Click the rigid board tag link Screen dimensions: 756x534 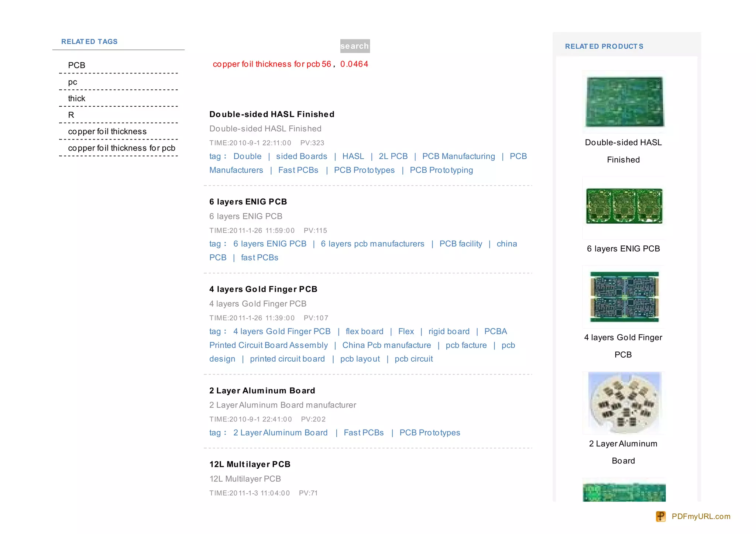coord(449,331)
